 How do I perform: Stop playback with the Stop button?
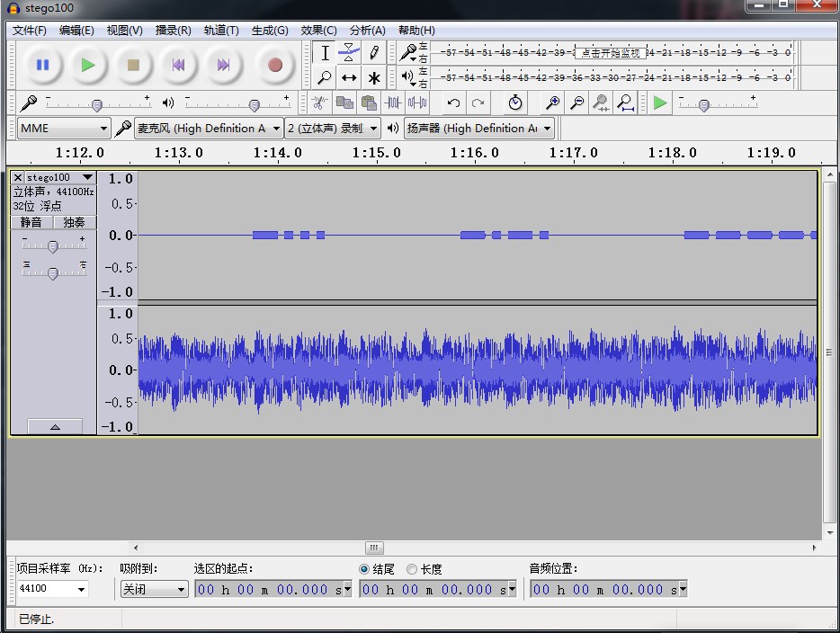pos(133,66)
